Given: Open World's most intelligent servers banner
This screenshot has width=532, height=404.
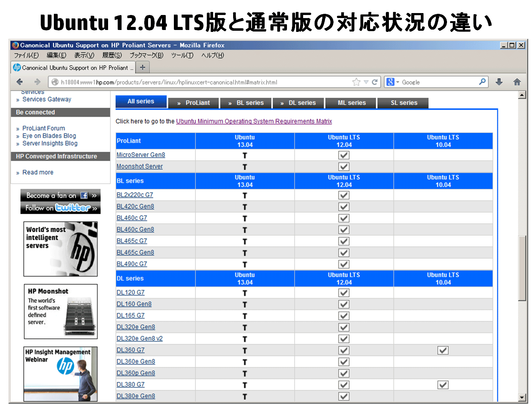Looking at the screenshot, I should 60,249.
